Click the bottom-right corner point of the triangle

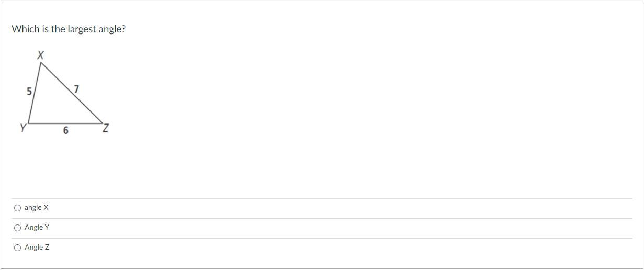[103, 123]
